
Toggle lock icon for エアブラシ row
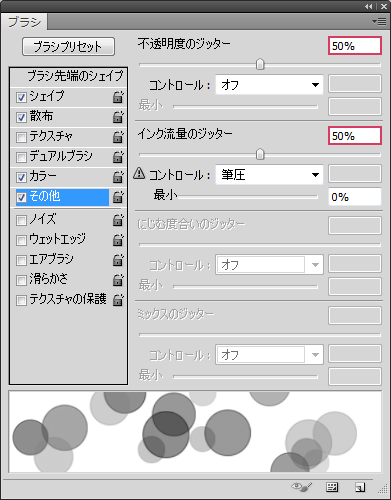(x=118, y=260)
